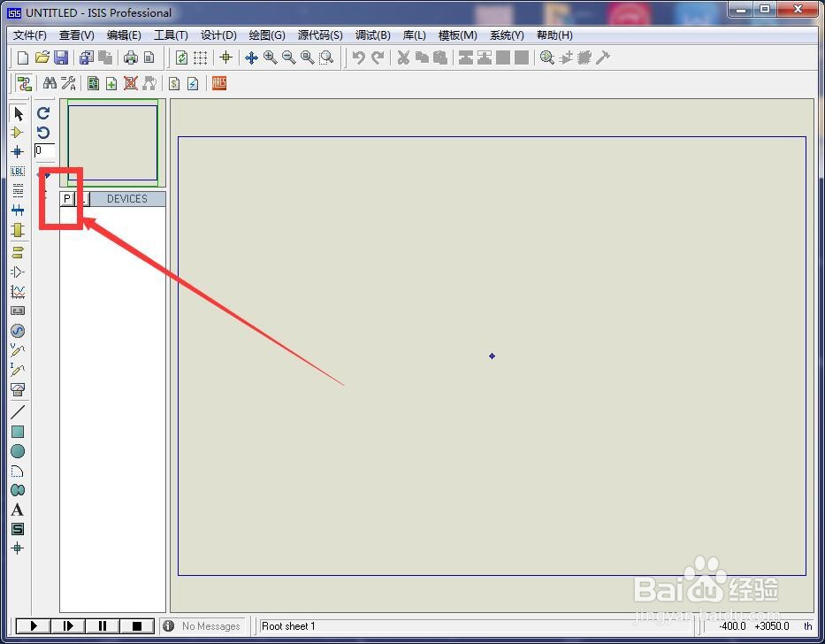Start the simulation with play button
Viewport: 825px width, 644px height.
click(34, 625)
